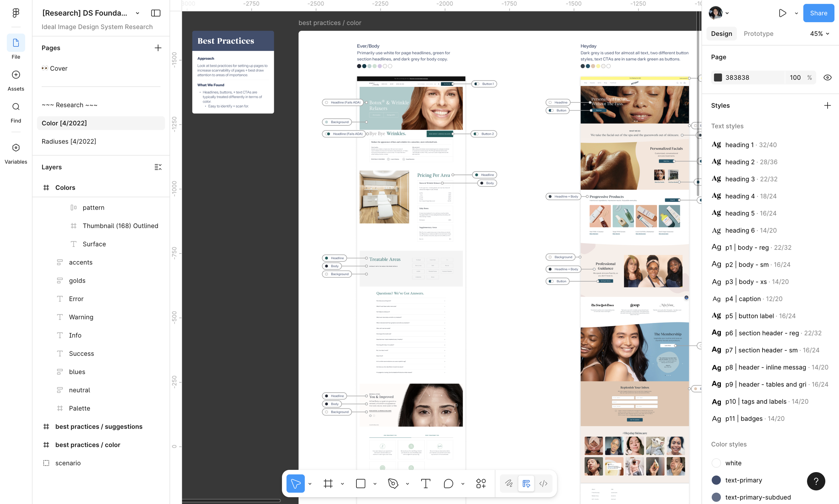The height and width of the screenshot is (504, 839).
Task: Open the zoom level 45% dropdown
Action: (819, 34)
